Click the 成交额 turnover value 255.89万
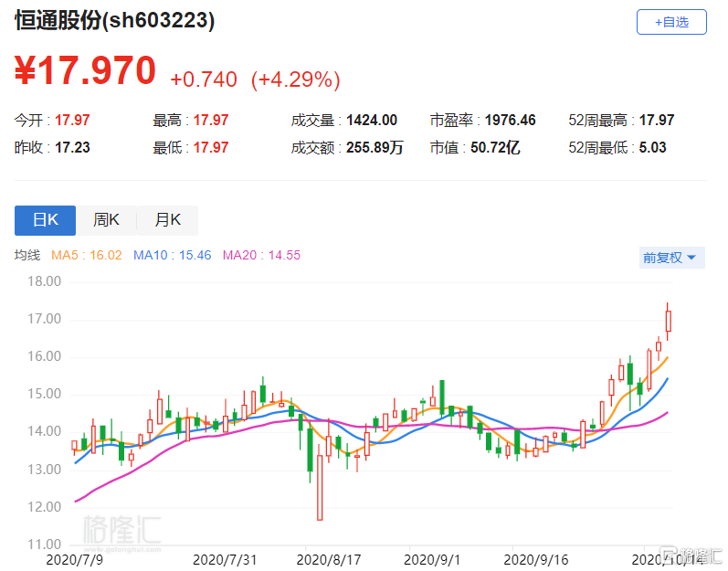Image resolution: width=728 pixels, height=571 pixels. pyautogui.click(x=375, y=148)
